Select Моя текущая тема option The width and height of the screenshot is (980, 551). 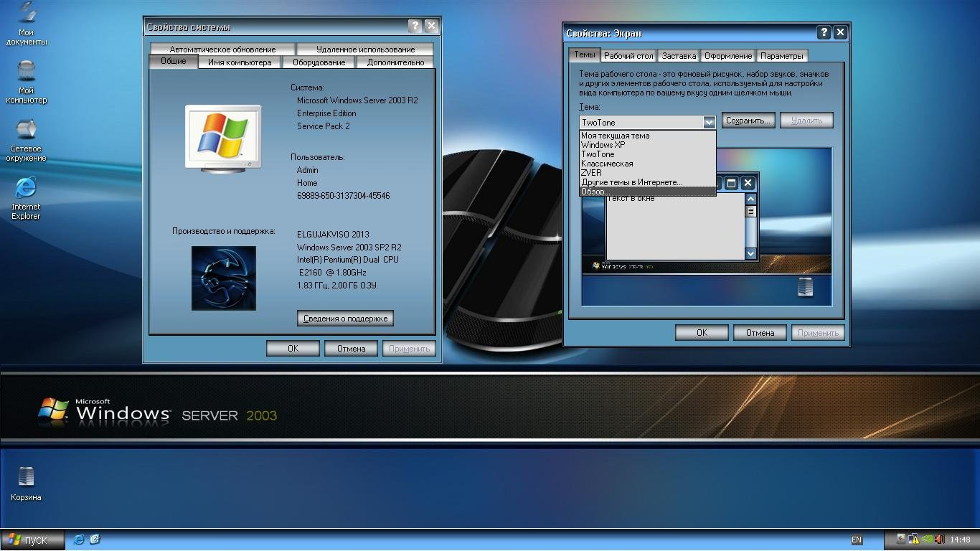[647, 136]
